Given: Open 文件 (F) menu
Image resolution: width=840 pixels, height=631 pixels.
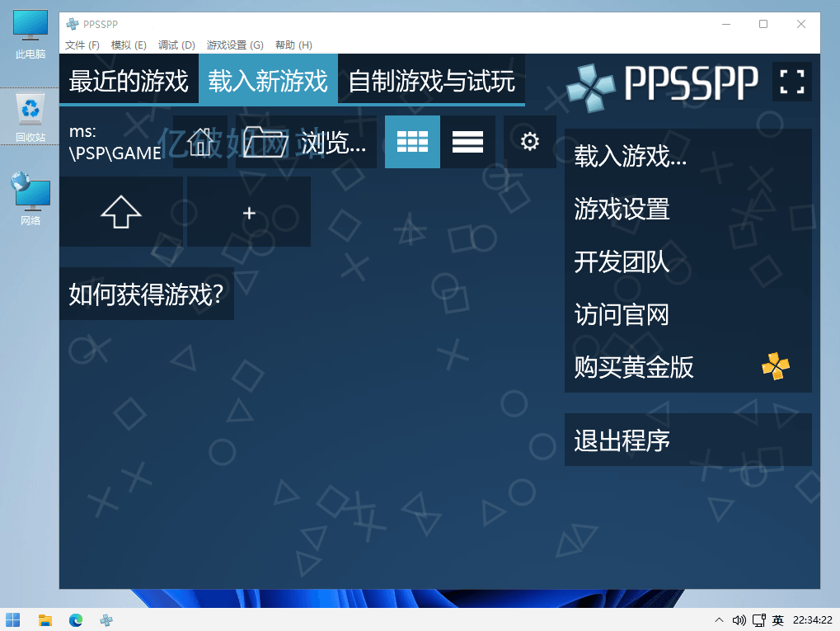Looking at the screenshot, I should [x=82, y=45].
